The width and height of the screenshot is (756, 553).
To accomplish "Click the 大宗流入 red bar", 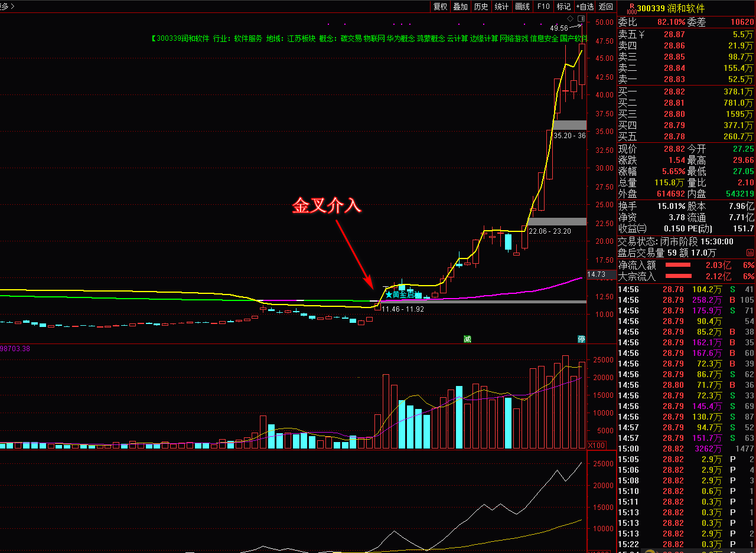I will 679,276.
